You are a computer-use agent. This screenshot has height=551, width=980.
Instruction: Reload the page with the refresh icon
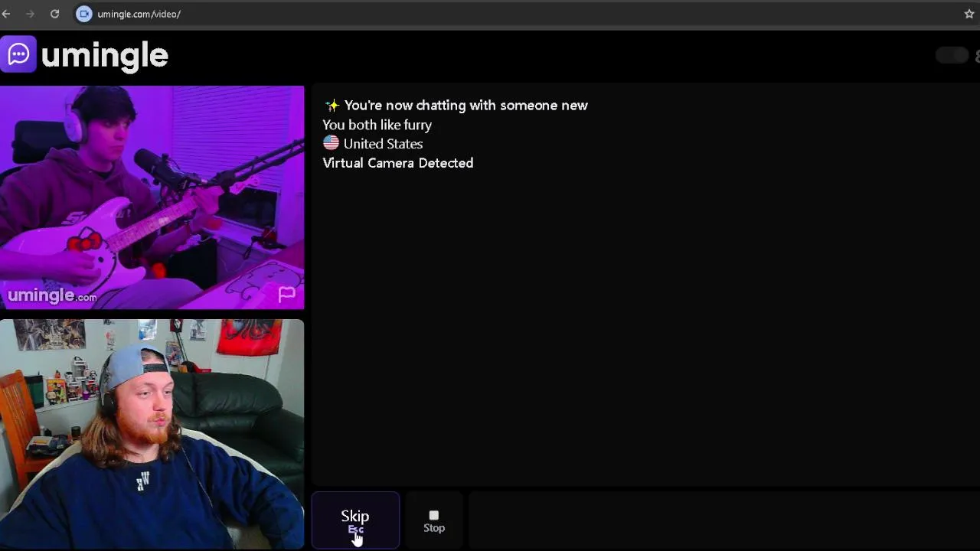[x=54, y=14]
